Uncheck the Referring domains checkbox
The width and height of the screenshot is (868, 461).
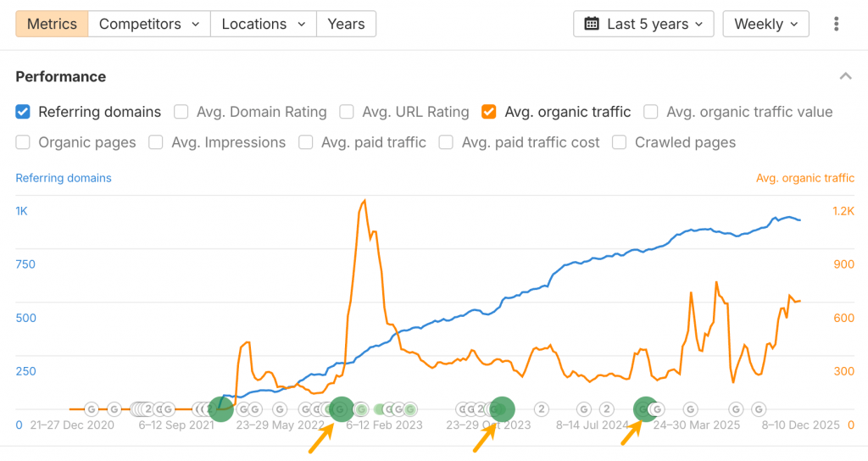coord(24,112)
